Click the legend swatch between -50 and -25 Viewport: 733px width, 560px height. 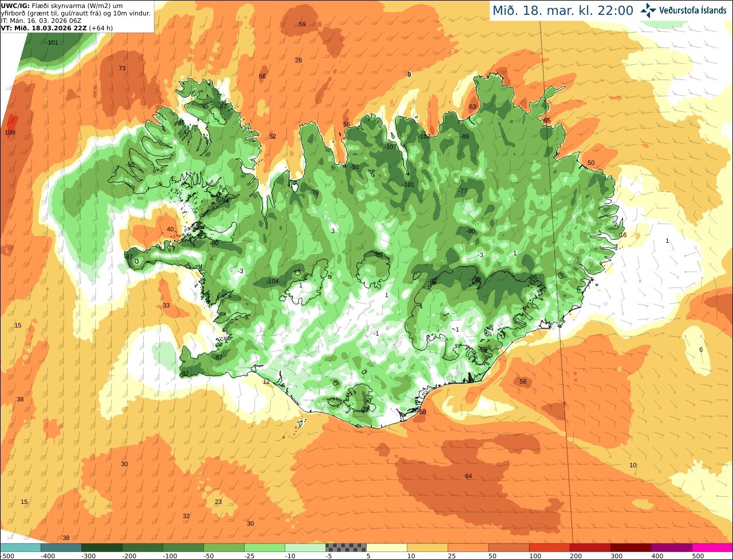pyautogui.click(x=224, y=547)
